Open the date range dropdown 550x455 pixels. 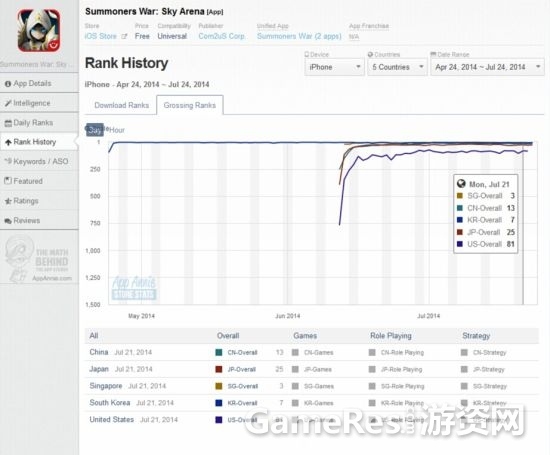pos(488,67)
